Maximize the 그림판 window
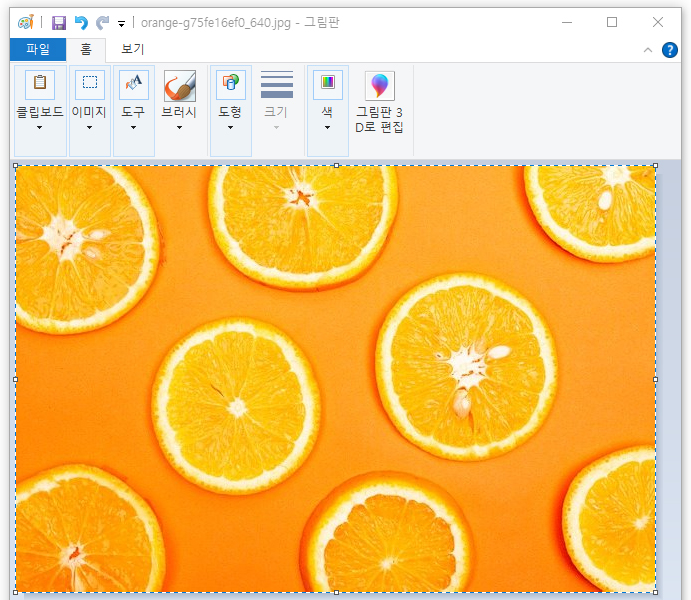This screenshot has height=600, width=691. [612, 22]
